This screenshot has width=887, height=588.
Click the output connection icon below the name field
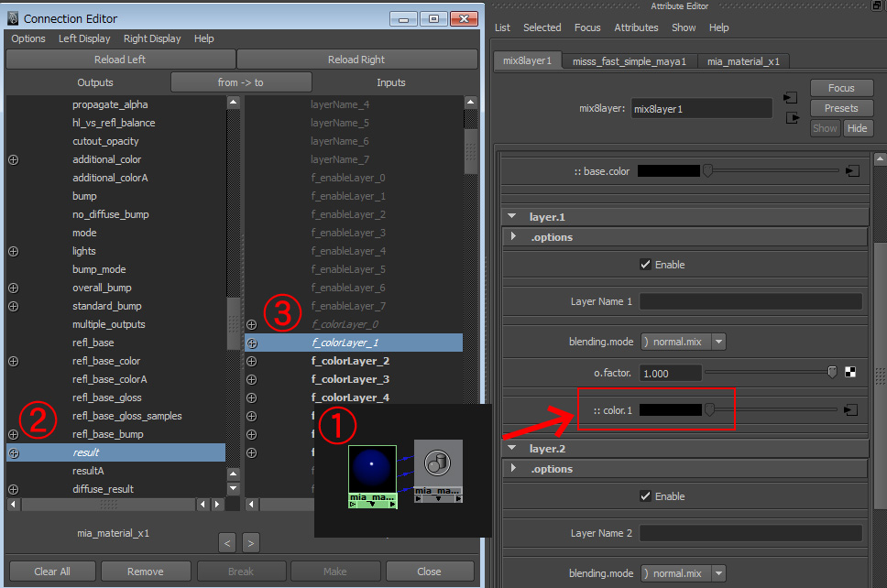[791, 118]
